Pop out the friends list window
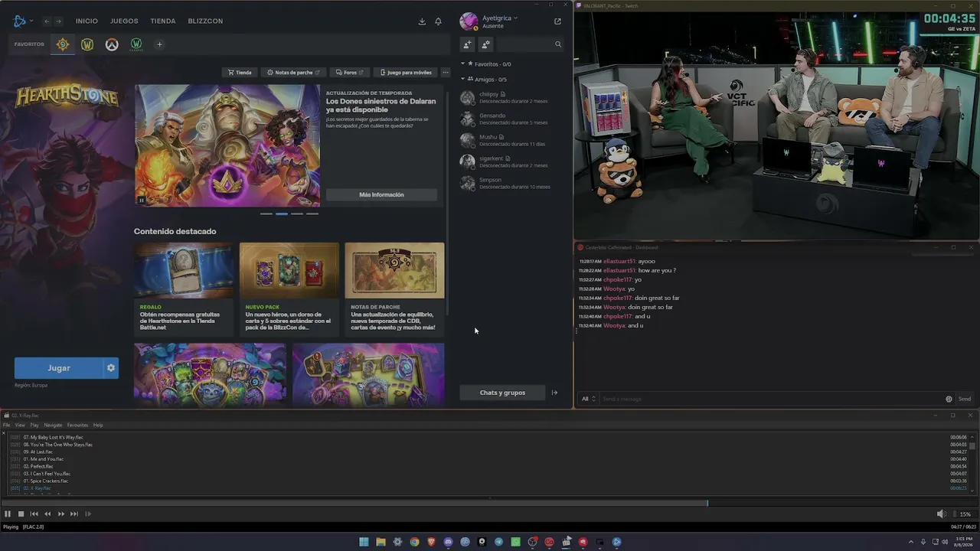Screen dimensions: 980x551 557,21
